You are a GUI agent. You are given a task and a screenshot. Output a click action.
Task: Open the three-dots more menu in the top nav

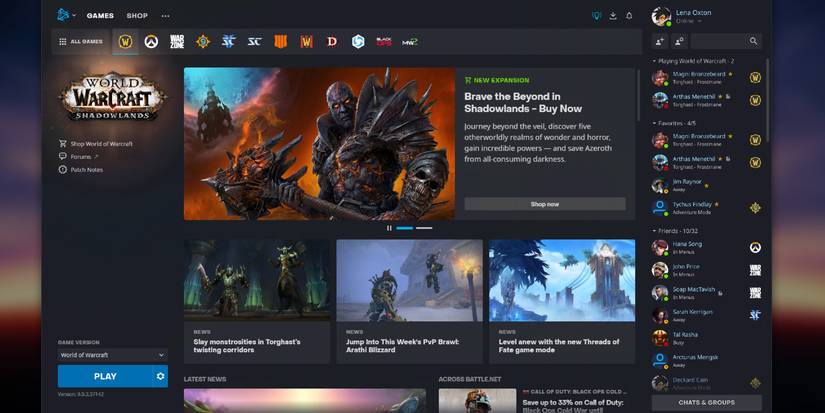click(x=166, y=16)
